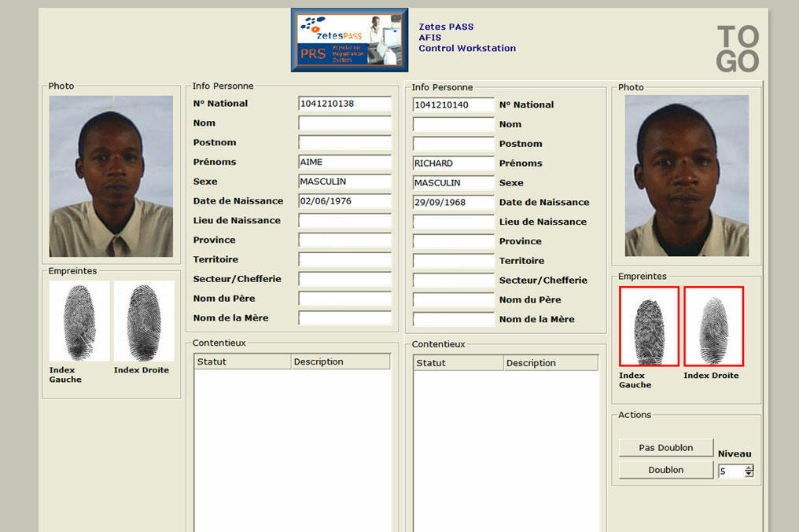
Task: Click the TOGO logo in top corner
Action: pos(738,49)
